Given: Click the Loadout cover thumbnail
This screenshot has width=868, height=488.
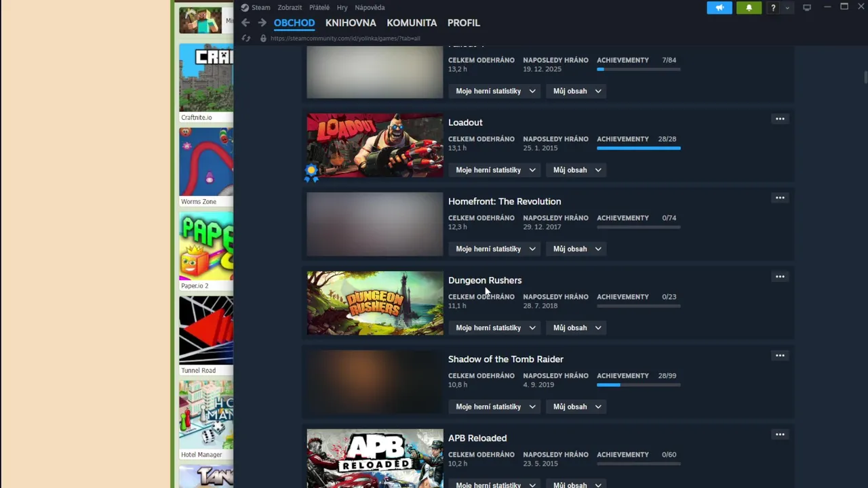Looking at the screenshot, I should point(375,145).
